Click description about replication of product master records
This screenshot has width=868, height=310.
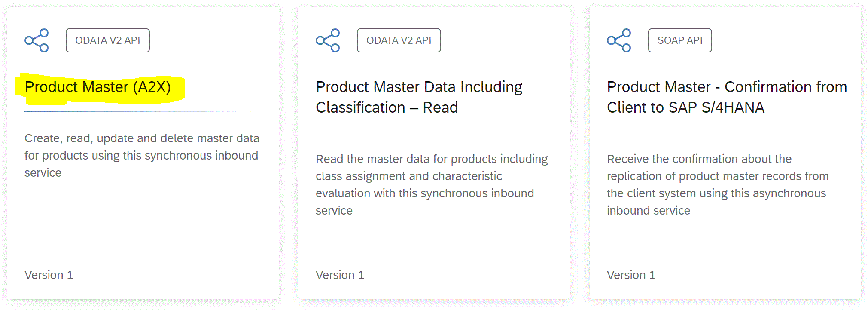tap(718, 184)
